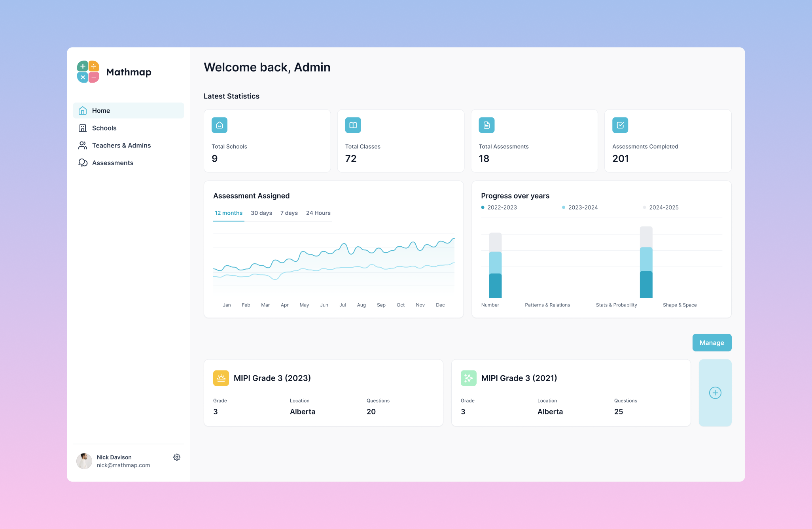Click the Total Schools card icon
Screen dimensions: 812x529
[220, 125]
